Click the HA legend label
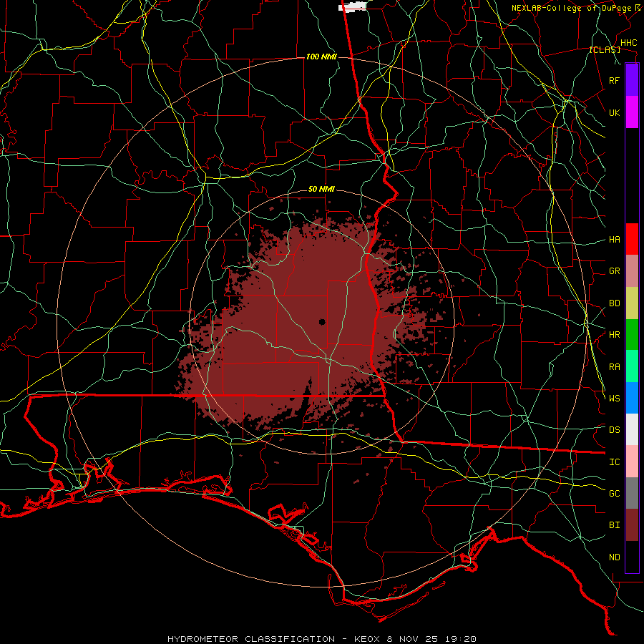The width and height of the screenshot is (644, 644). coord(614,239)
